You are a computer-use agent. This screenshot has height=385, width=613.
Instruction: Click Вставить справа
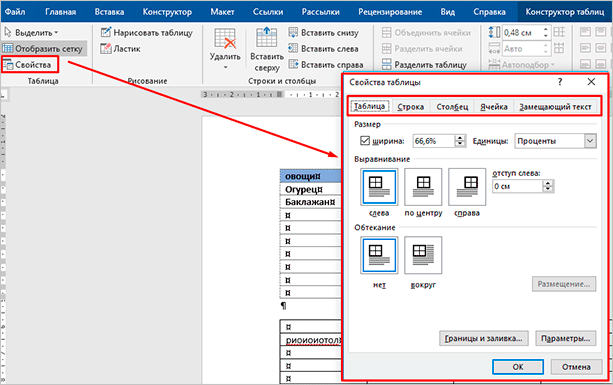click(326, 64)
